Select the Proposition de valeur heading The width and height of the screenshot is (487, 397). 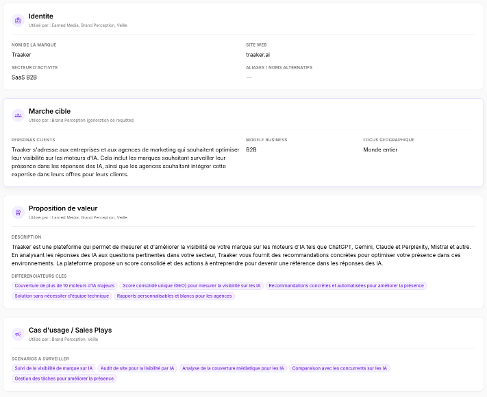pyautogui.click(x=63, y=208)
